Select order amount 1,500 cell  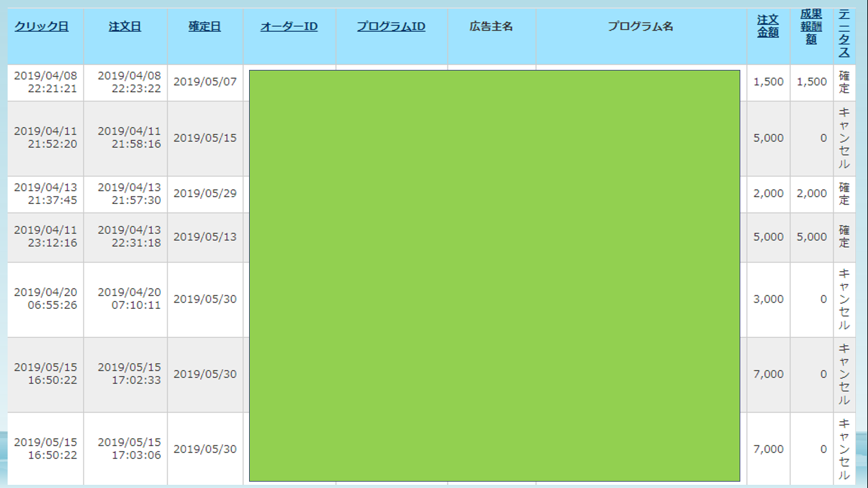click(x=768, y=82)
